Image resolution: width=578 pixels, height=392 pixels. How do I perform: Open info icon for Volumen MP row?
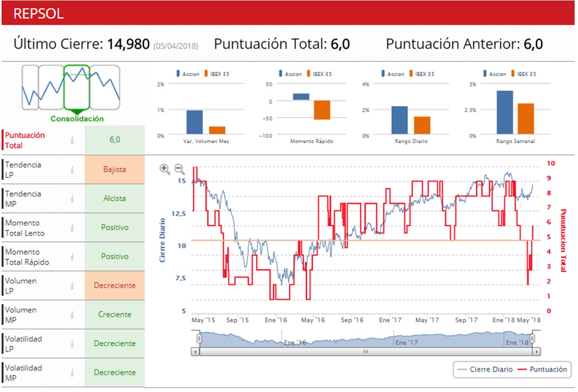tap(72, 314)
